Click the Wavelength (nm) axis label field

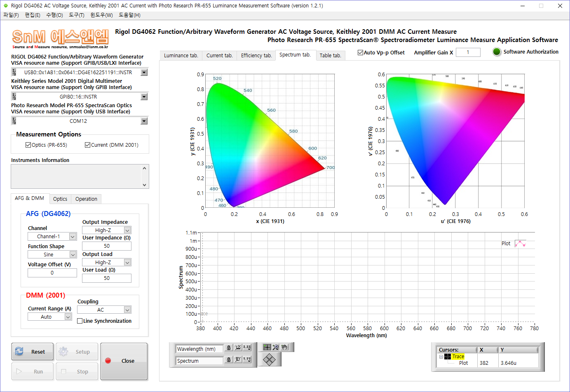click(x=199, y=349)
